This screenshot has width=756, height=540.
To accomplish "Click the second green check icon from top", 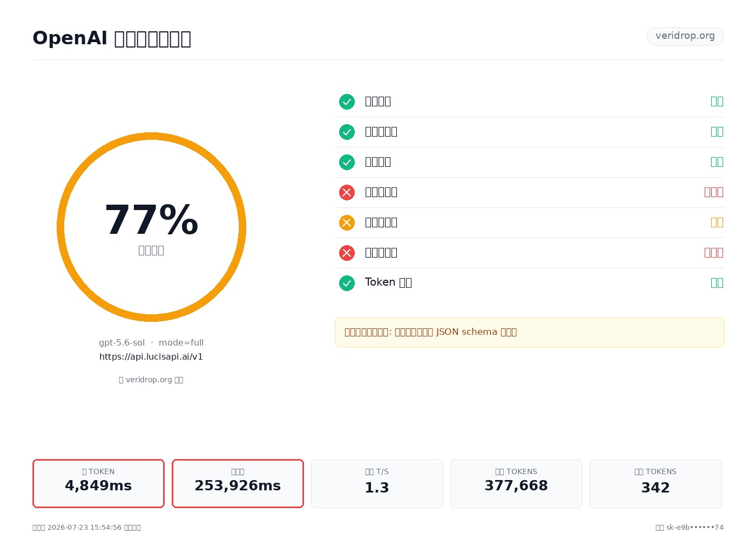I will pyautogui.click(x=347, y=132).
